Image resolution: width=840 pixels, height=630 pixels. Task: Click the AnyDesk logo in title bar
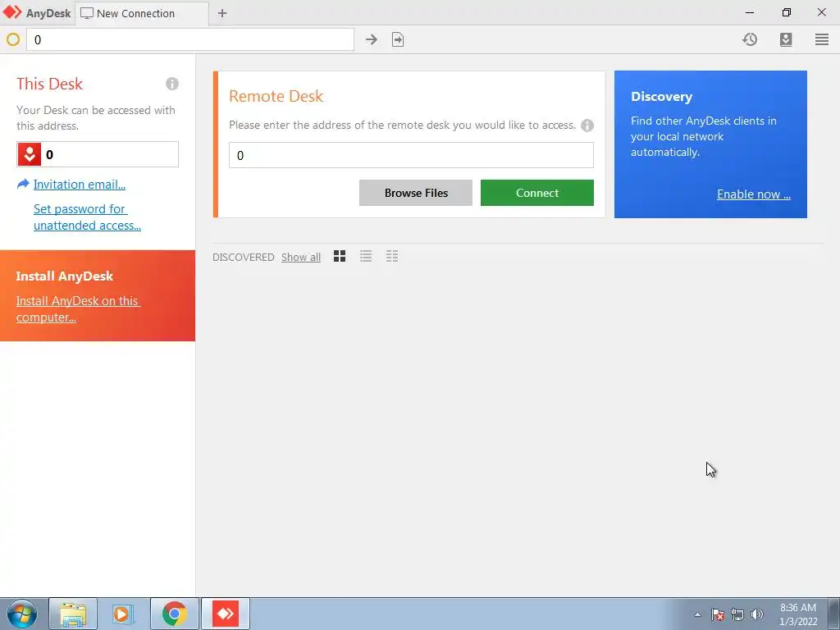tap(12, 12)
